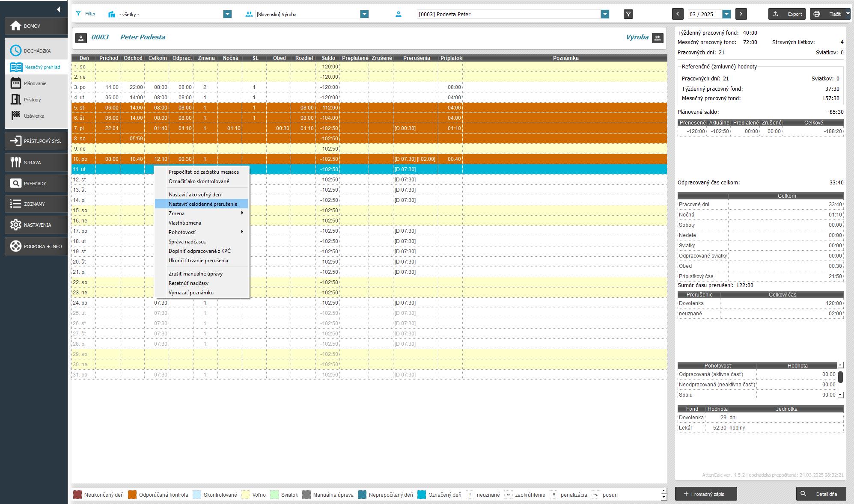Open the Slovensko Výroba group dropdown
854x504 pixels.
364,14
